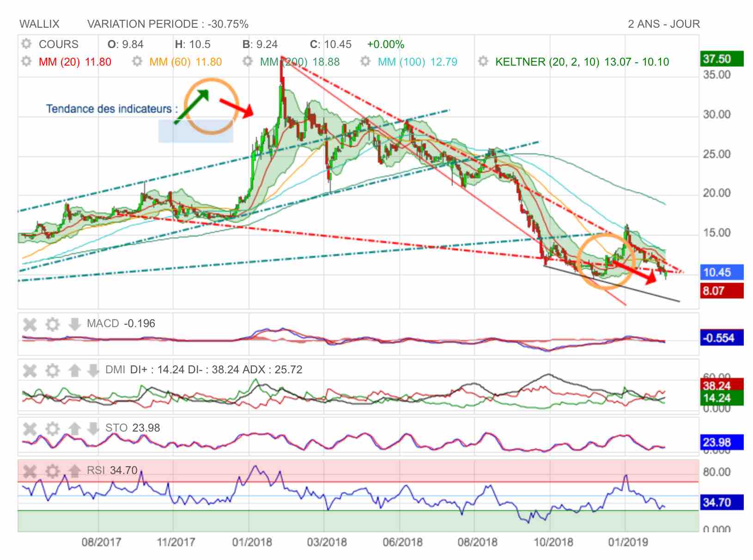This screenshot has width=753, height=560.
Task: Click the MM (60) 11.80 label
Action: point(186,62)
